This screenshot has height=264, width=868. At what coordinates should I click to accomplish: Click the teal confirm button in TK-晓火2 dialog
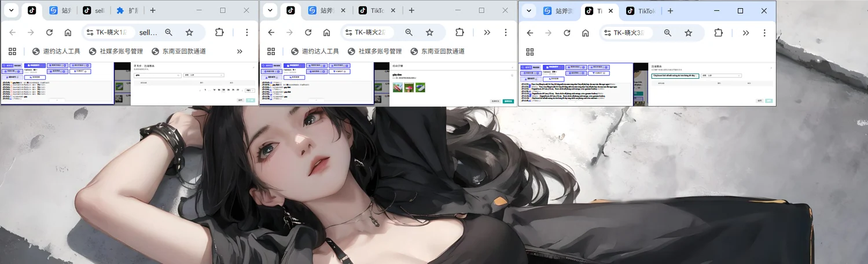508,101
